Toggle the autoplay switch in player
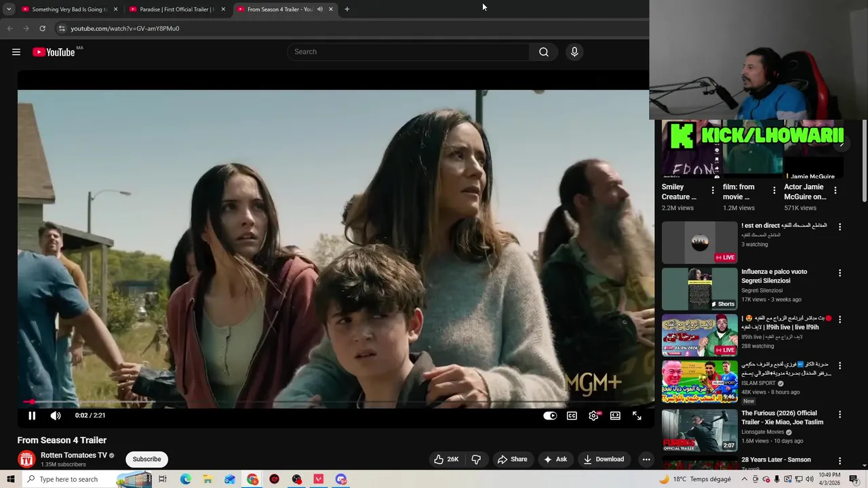 click(550, 415)
